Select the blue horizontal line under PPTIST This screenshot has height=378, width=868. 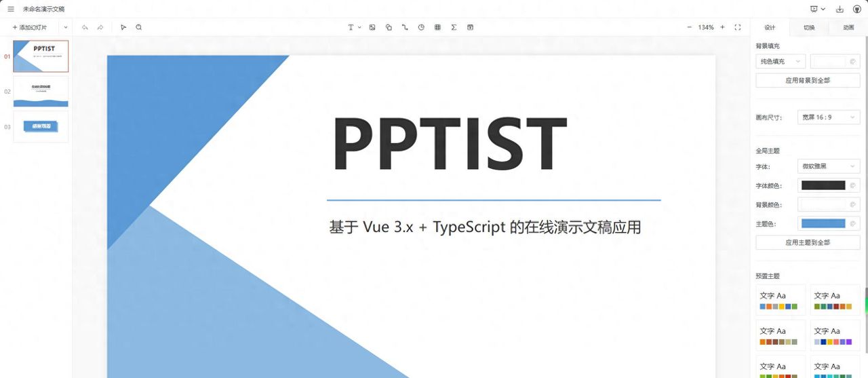tap(494, 200)
